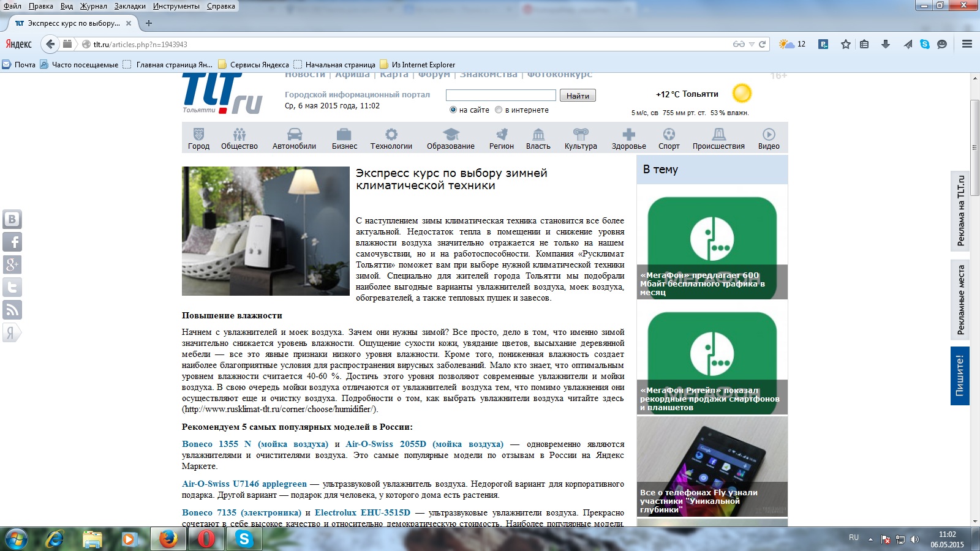The image size is (980, 551).
Task: Follow the 'Electrolux EHU-3515D' link
Action: [x=363, y=512]
